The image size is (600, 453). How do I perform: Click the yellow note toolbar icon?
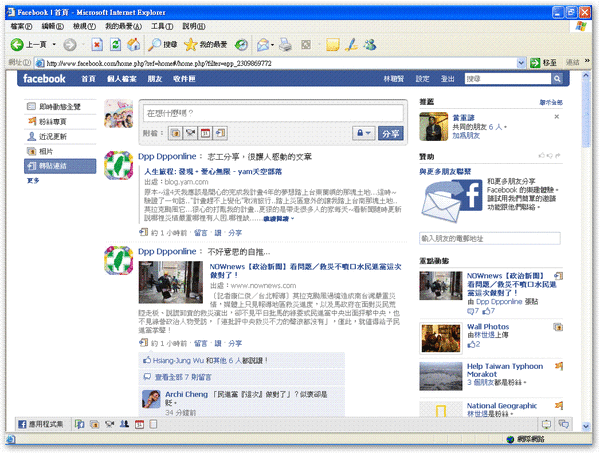point(333,45)
